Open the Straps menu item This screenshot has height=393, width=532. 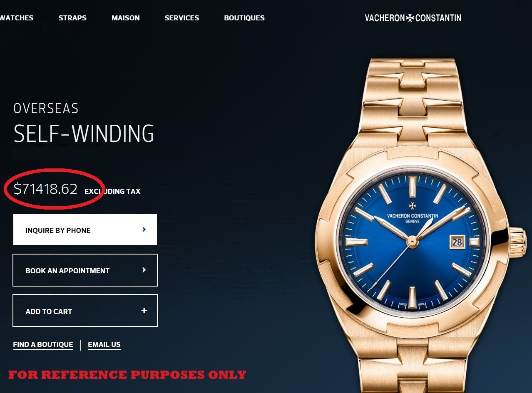click(72, 18)
